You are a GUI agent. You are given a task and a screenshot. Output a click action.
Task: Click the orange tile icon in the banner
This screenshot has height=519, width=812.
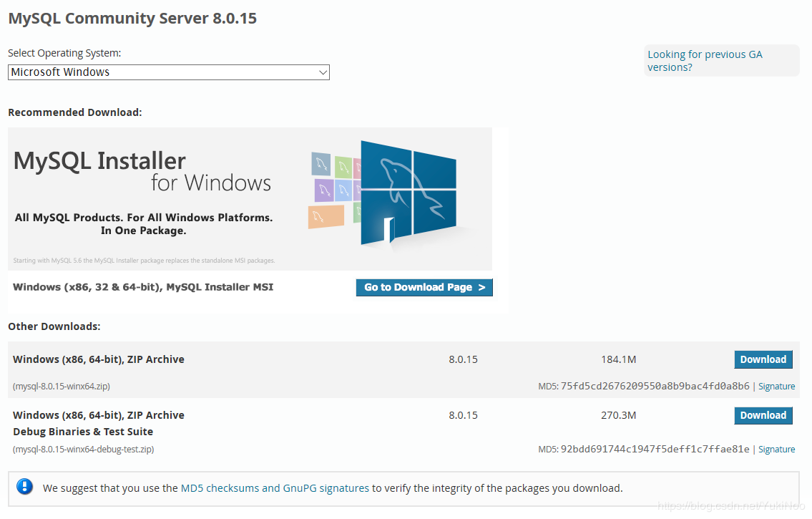[326, 216]
